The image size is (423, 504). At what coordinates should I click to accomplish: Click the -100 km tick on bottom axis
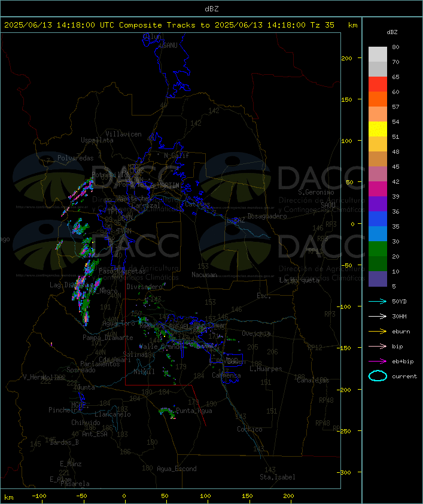(39, 496)
